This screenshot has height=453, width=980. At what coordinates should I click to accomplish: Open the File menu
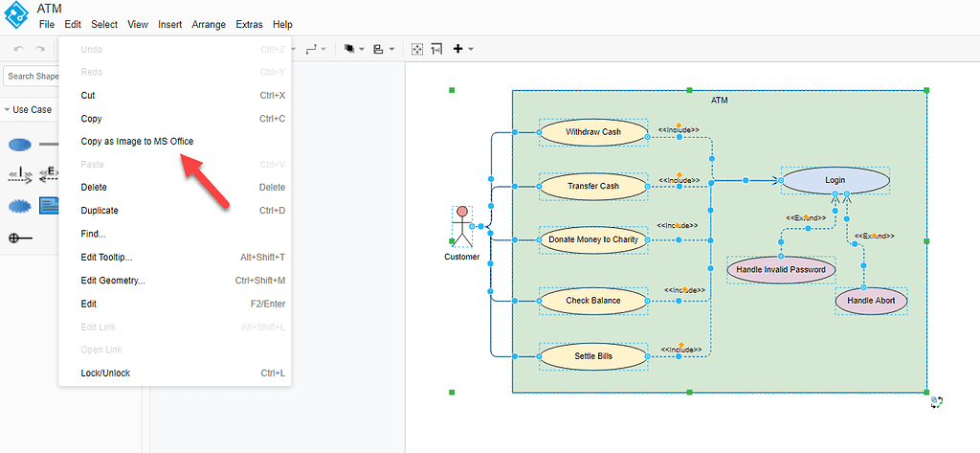46,24
